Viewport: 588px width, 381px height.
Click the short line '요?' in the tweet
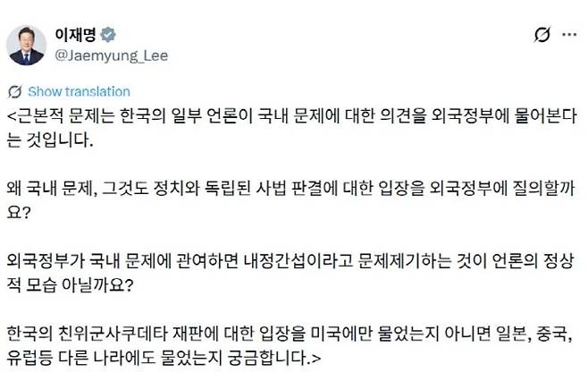[x=18, y=213]
